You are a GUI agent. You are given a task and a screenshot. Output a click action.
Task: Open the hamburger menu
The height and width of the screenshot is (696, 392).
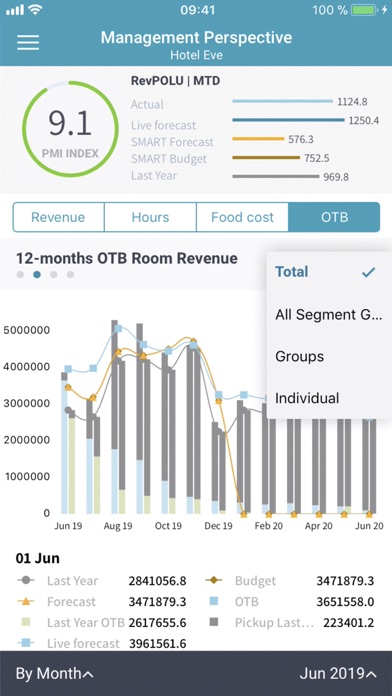coord(28,43)
